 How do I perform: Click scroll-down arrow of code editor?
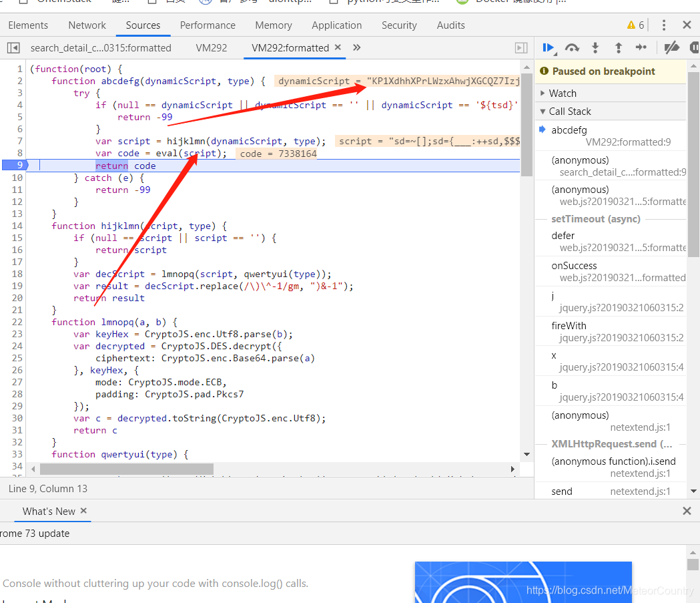point(527,454)
